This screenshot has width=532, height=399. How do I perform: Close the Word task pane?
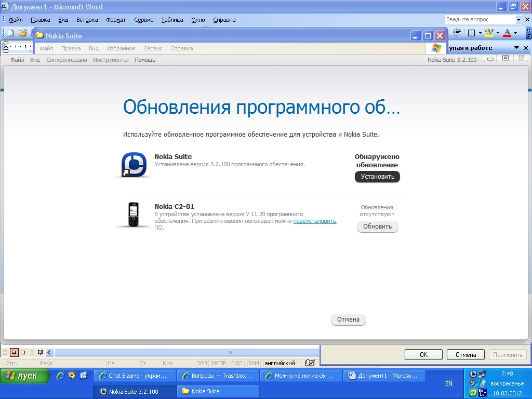coord(526,48)
